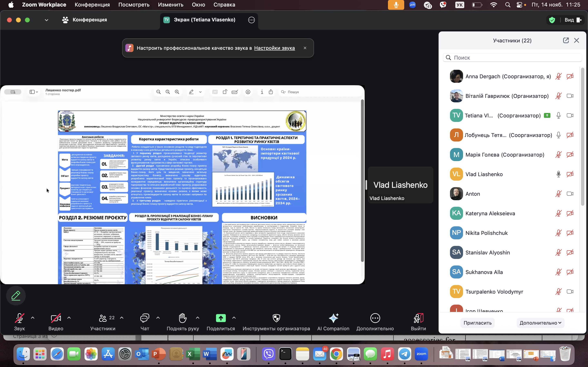Open the Chat panel
This screenshot has width=588, height=367.
(x=145, y=318)
